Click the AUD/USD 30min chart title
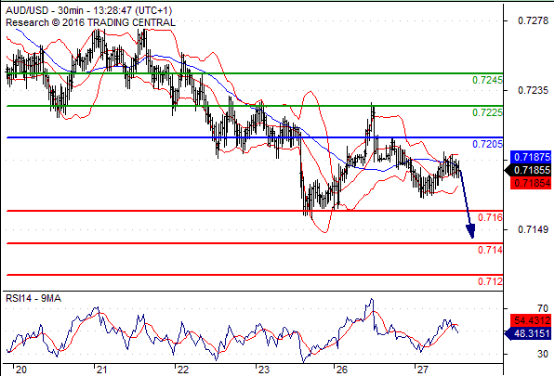 (x=89, y=10)
